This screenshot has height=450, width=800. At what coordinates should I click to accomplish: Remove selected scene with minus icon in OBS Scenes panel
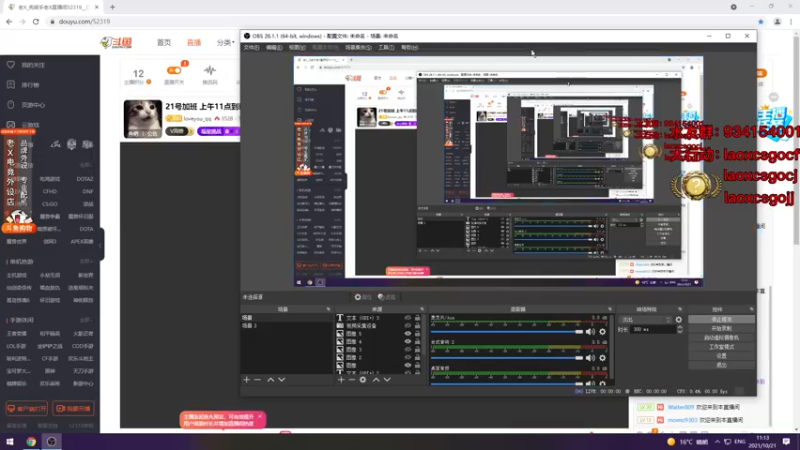(258, 380)
